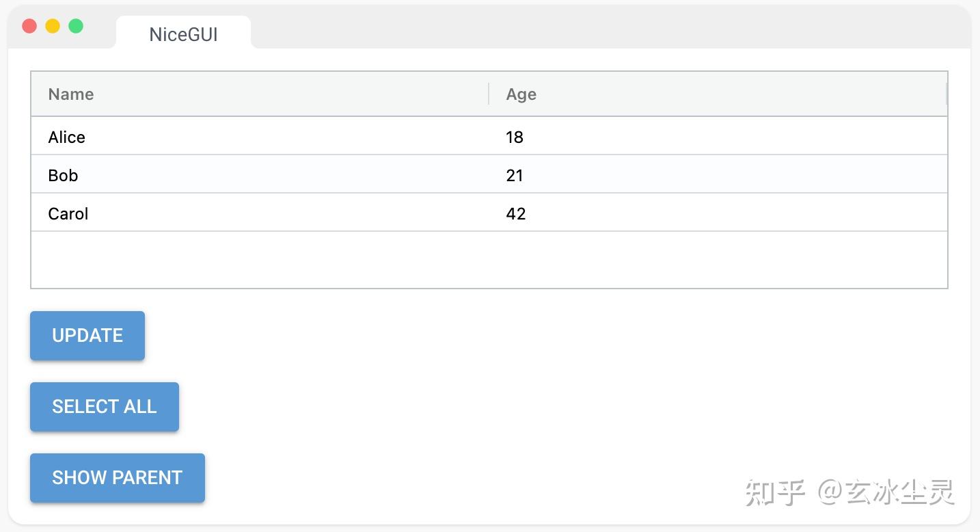Click Alice's age value 18
Screen dimensions: 980x532
point(515,137)
